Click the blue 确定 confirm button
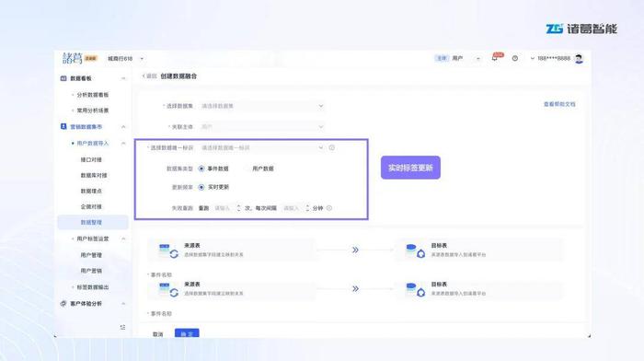The height and width of the screenshot is (361, 644). click(x=187, y=333)
